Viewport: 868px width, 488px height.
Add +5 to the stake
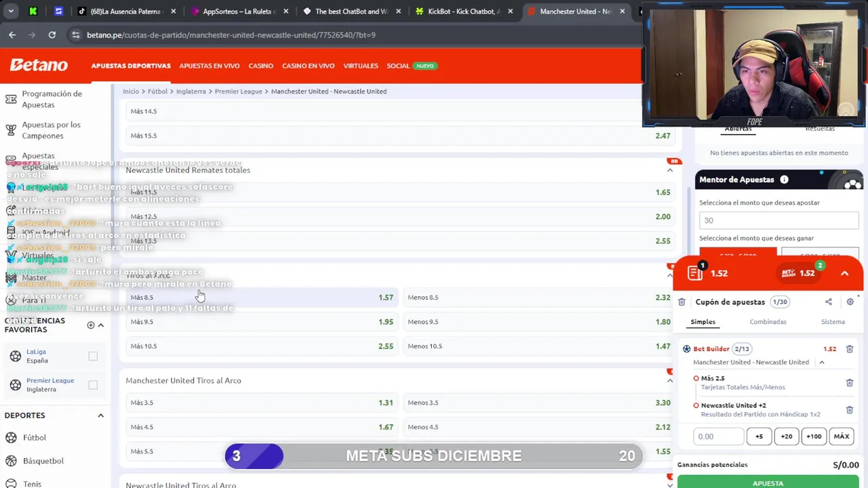tap(759, 436)
